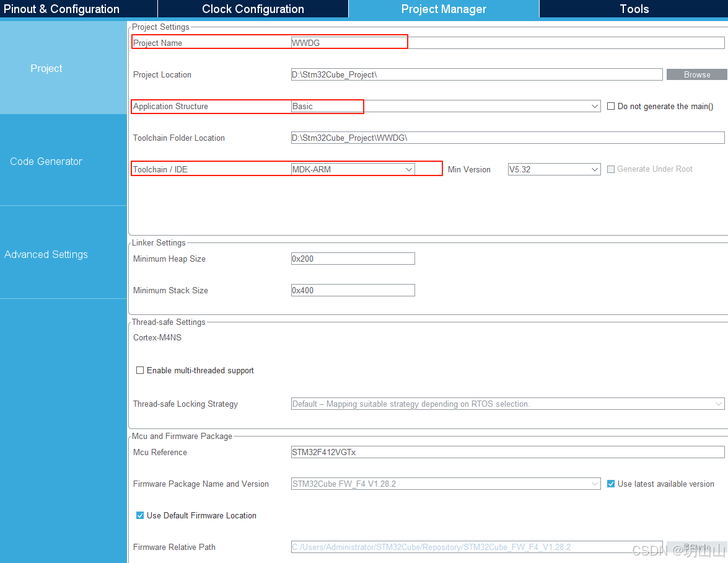Click the Cortex-M4NS label
The height and width of the screenshot is (563, 728).
pos(157,337)
